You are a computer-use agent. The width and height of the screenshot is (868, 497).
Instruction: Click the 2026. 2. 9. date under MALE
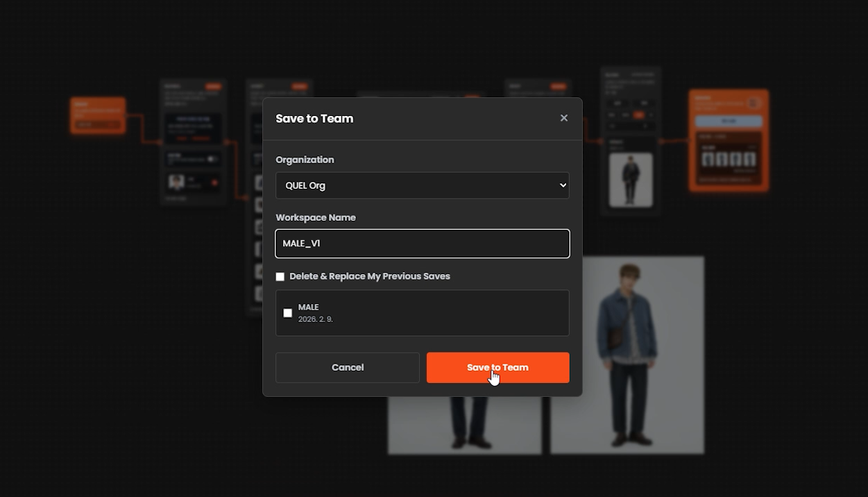tap(316, 319)
